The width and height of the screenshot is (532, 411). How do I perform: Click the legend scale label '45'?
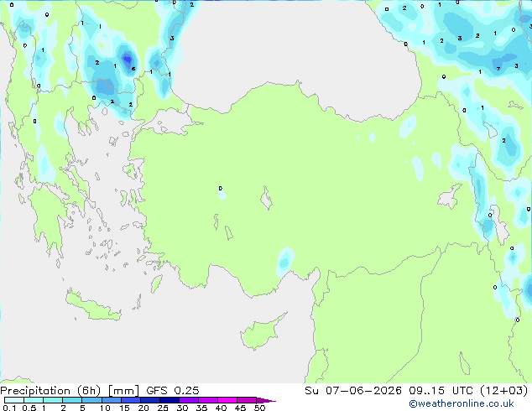(240, 408)
